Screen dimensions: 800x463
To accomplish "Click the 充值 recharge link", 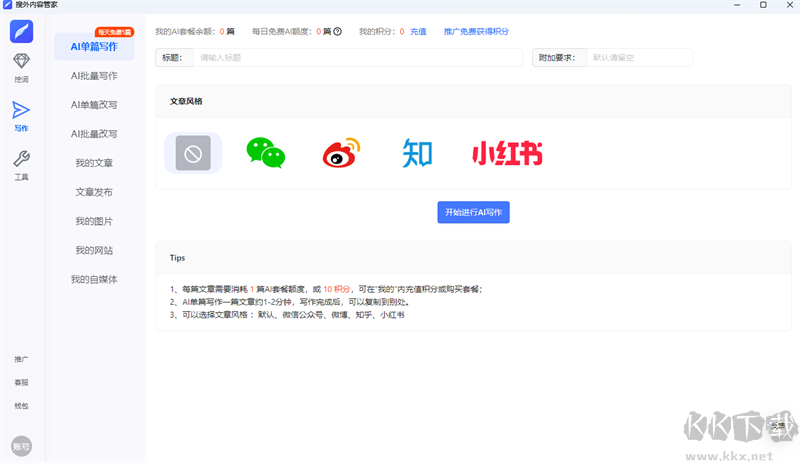I will point(418,31).
